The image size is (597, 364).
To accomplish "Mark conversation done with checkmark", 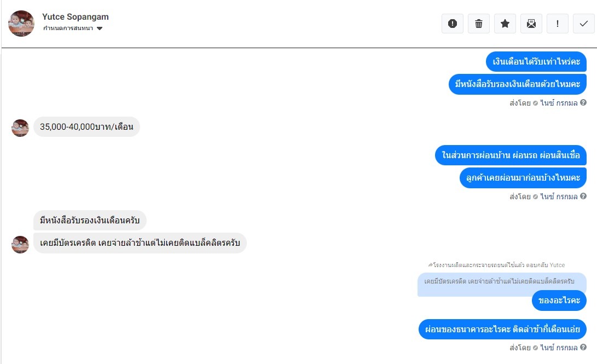I will click(584, 24).
